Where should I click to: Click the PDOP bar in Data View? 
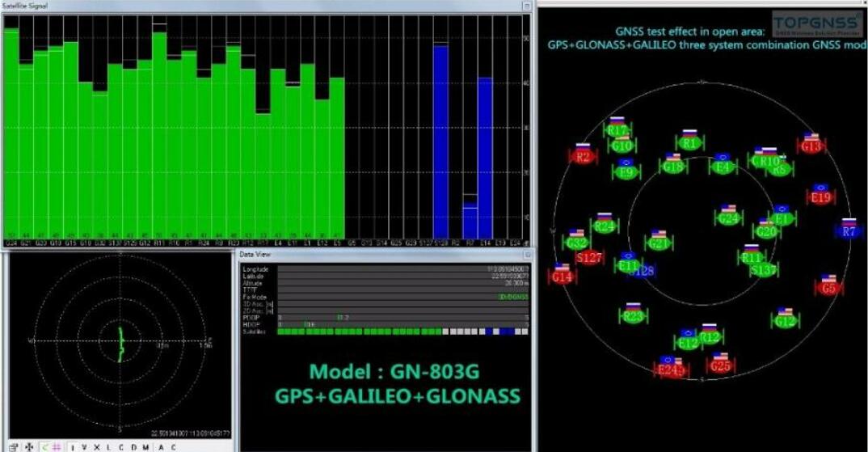[403, 318]
